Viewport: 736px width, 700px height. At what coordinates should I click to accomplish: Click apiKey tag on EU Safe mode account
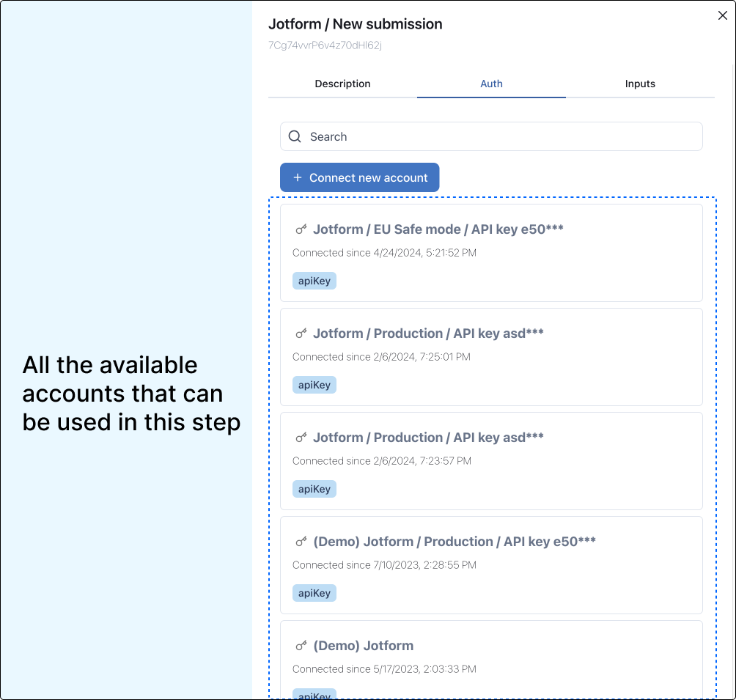point(314,281)
